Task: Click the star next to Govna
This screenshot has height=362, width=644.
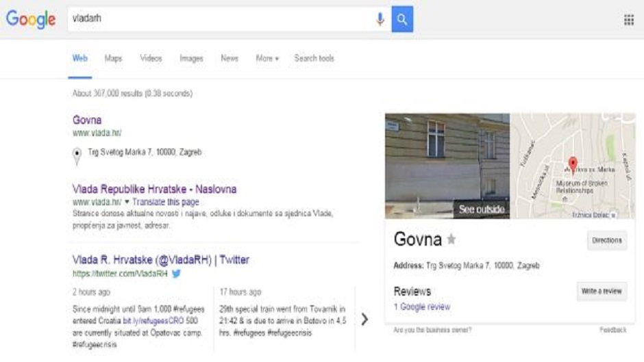Action: [451, 239]
